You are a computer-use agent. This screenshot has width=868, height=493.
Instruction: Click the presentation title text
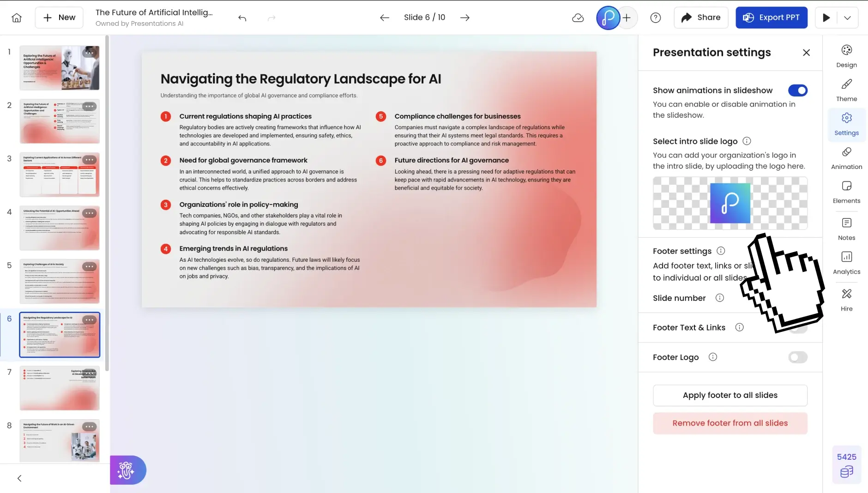[x=154, y=12]
